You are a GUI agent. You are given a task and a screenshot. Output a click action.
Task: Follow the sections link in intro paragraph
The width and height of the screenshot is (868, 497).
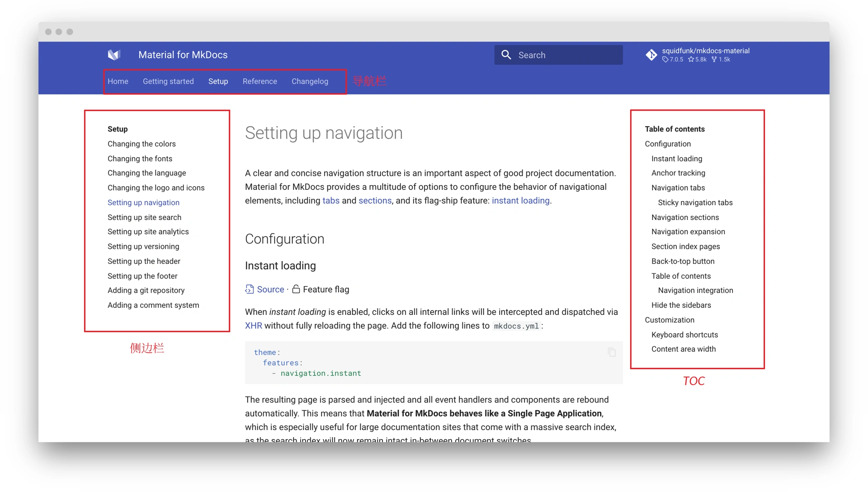(375, 201)
